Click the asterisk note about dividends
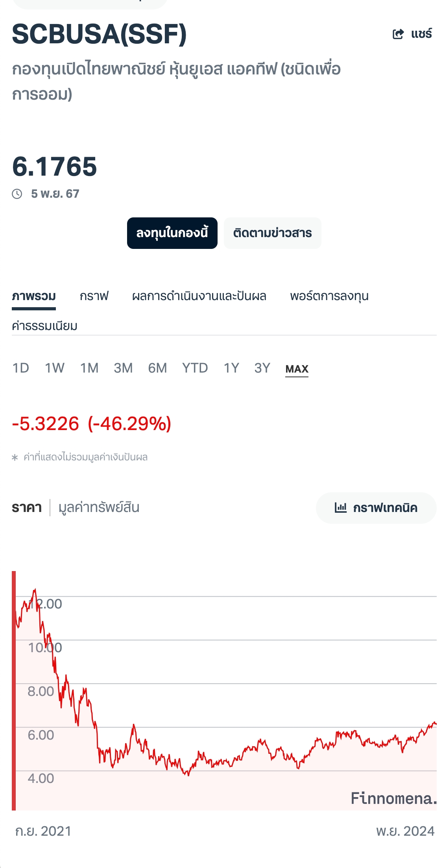443x868 pixels. (x=80, y=457)
